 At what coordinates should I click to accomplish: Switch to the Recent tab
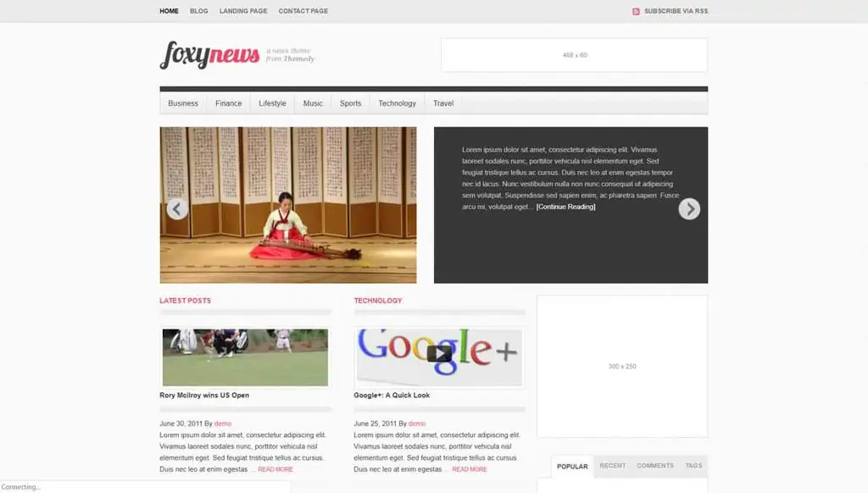point(612,466)
